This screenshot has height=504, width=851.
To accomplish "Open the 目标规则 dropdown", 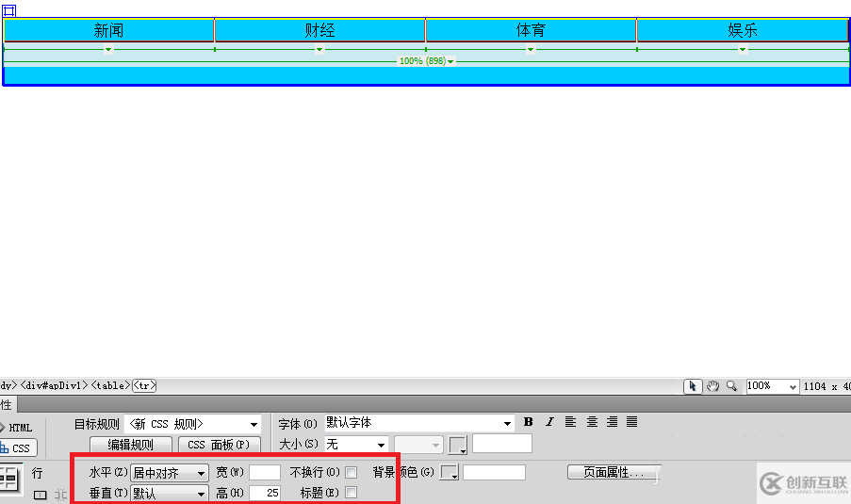I will click(x=192, y=424).
